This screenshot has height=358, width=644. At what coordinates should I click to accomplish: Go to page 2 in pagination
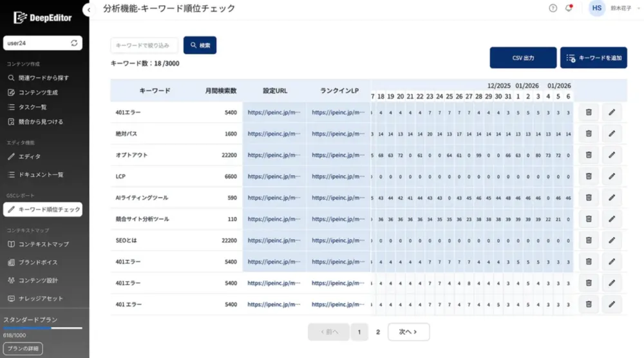[x=378, y=332]
